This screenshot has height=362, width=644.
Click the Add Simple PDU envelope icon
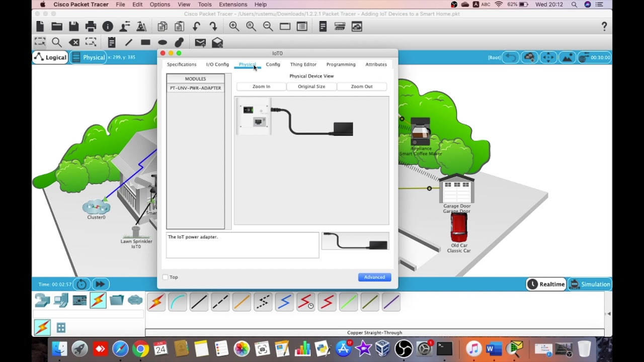coord(200,43)
